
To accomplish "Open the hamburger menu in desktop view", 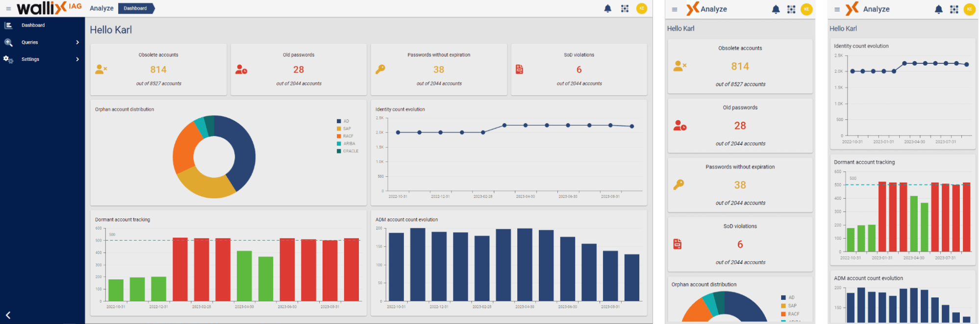I will click(x=8, y=8).
